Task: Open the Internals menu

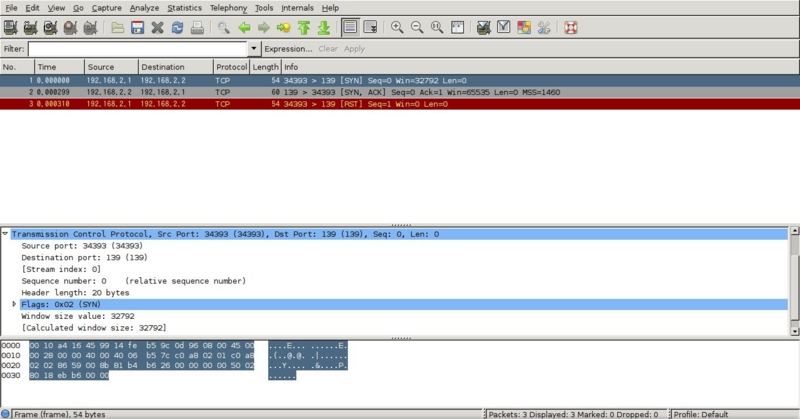Action: [x=297, y=8]
